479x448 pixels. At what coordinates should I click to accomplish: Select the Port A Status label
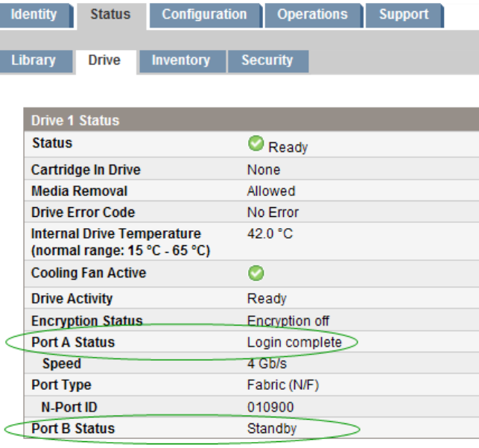coord(73,342)
